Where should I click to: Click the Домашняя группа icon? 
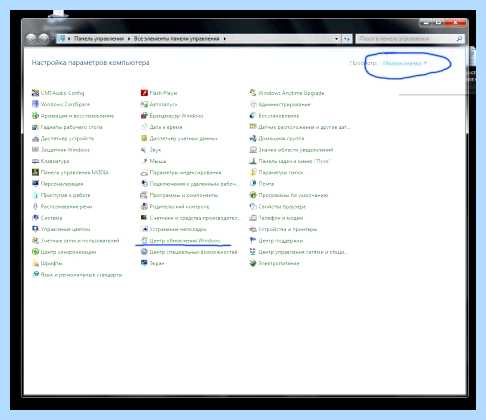pyautogui.click(x=253, y=138)
